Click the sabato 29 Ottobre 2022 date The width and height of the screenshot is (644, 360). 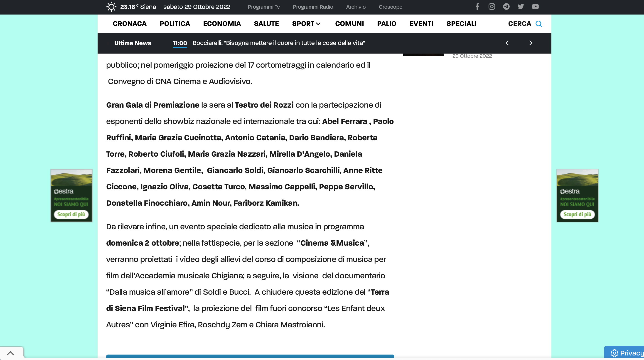click(x=197, y=7)
